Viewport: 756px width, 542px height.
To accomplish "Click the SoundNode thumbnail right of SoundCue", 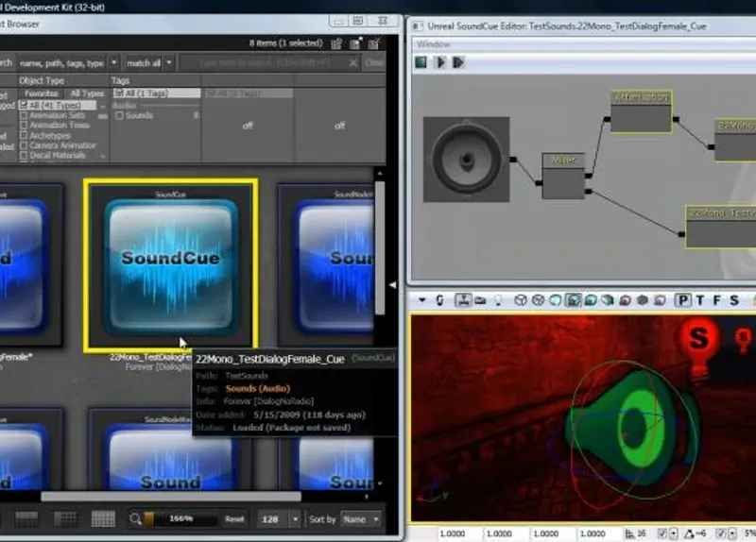I will [327, 265].
